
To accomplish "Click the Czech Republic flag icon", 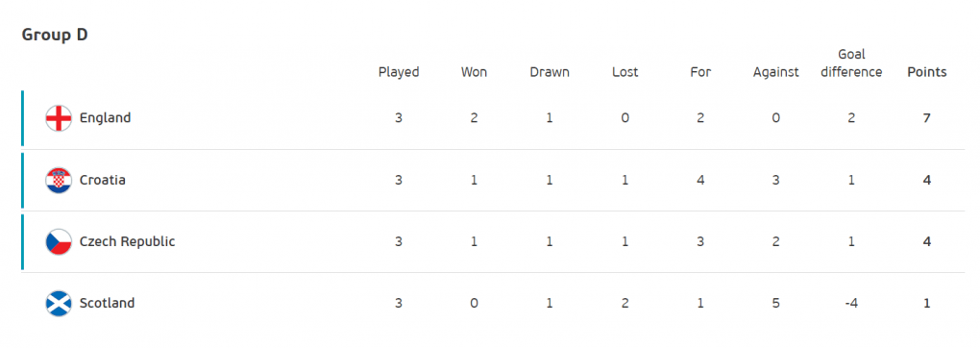I will pos(59,241).
